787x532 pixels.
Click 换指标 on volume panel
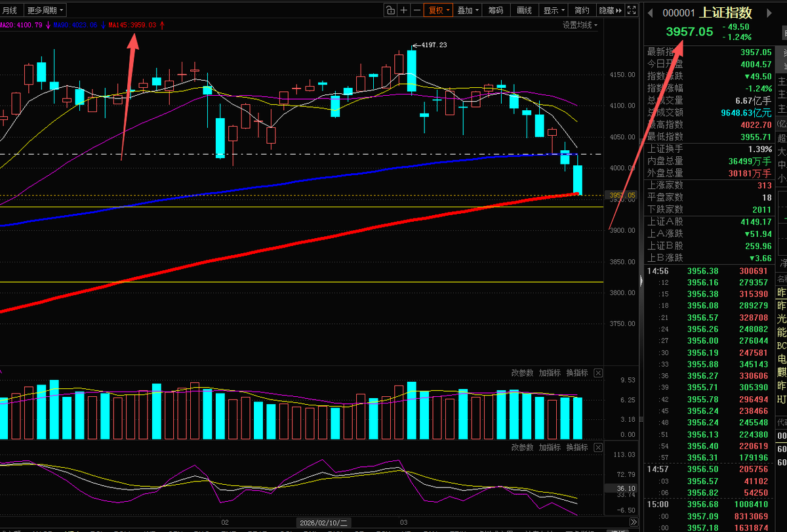pos(576,373)
